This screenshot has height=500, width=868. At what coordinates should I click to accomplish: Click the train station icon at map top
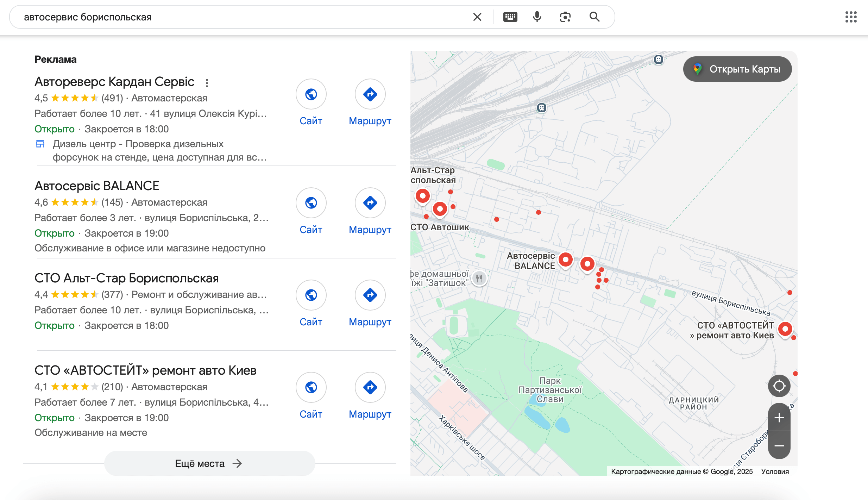click(658, 60)
